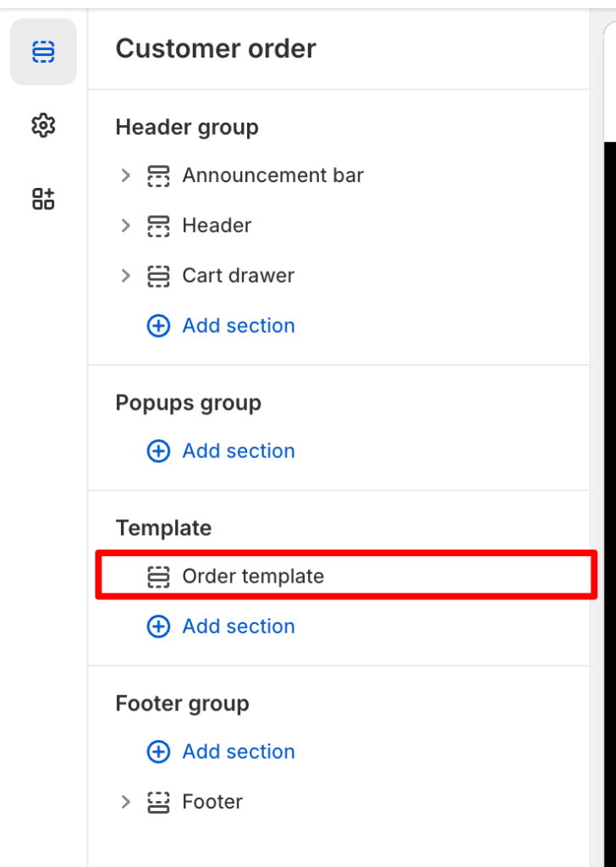Viewport: 616px width, 867px height.
Task: Click plus icon in Footer group
Action: tap(158, 752)
